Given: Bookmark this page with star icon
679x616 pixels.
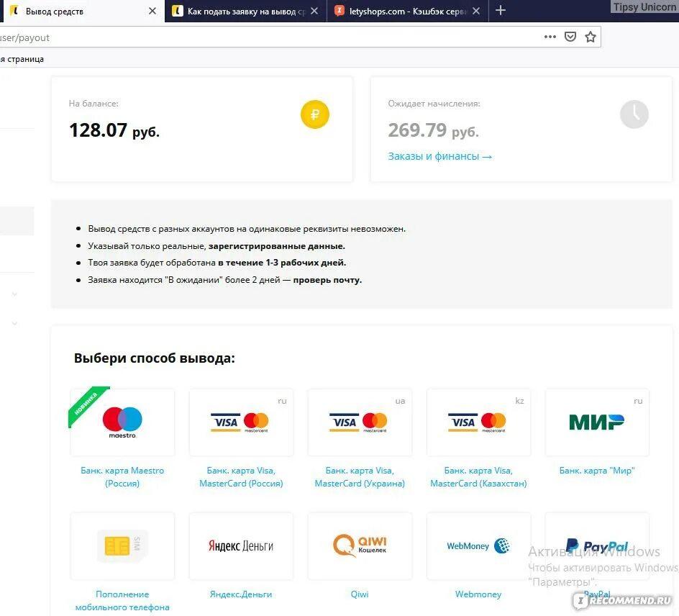Looking at the screenshot, I should (x=591, y=37).
